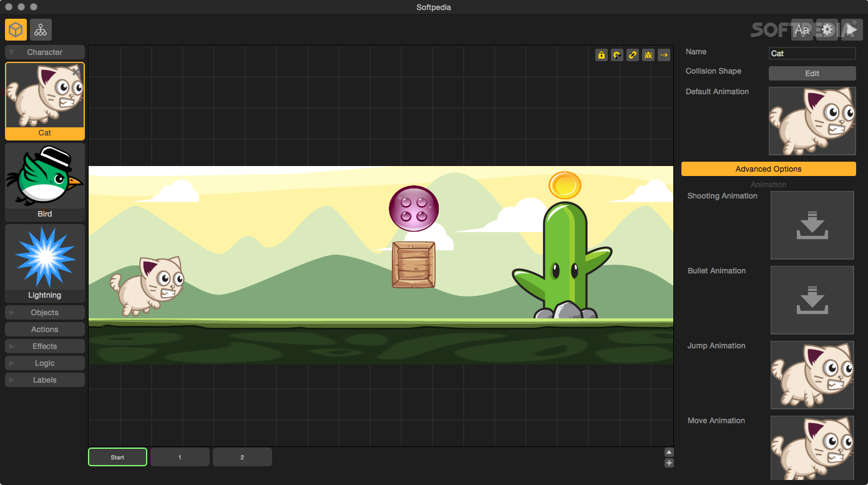Expand the Effects section
The width and height of the screenshot is (868, 485).
[45, 346]
